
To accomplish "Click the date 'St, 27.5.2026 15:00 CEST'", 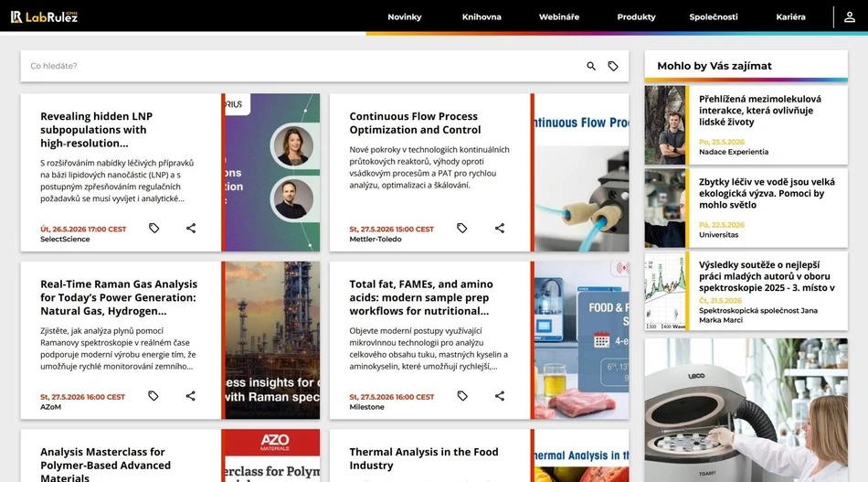I will point(391,229).
